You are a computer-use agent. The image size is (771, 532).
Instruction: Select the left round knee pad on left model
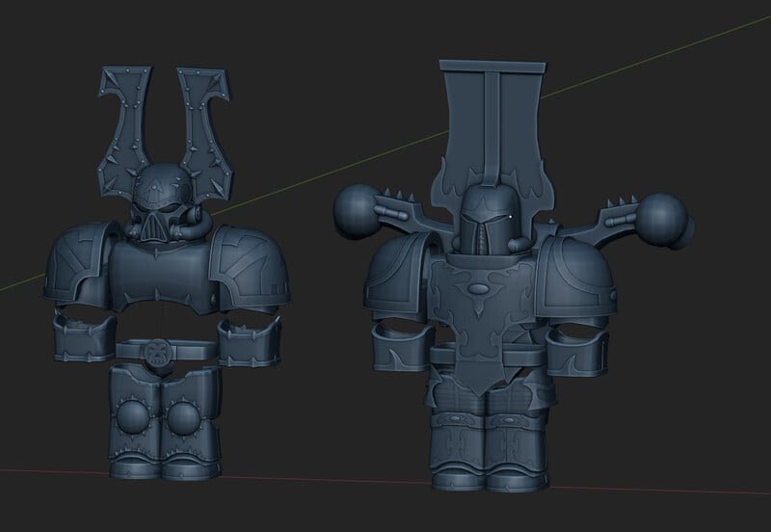point(134,417)
